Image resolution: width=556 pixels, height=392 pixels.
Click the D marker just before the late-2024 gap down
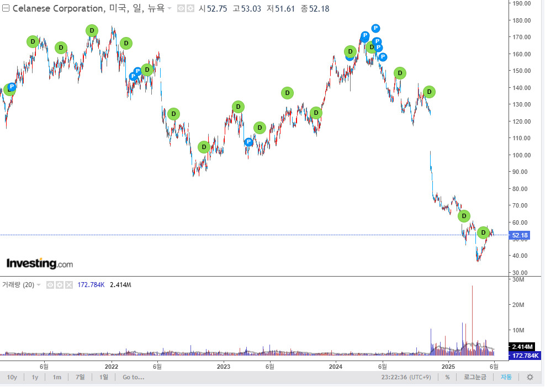tap(429, 92)
